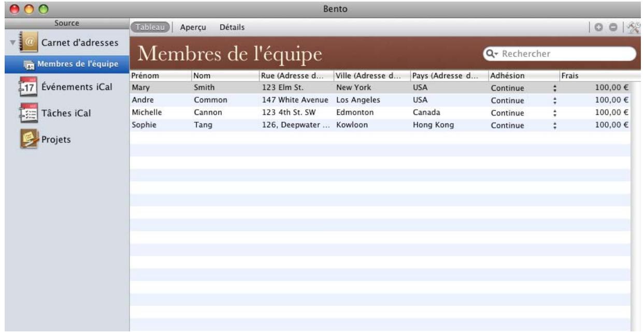Select the cell "123 4th St. SW"
This screenshot has width=644, height=334.
point(296,113)
